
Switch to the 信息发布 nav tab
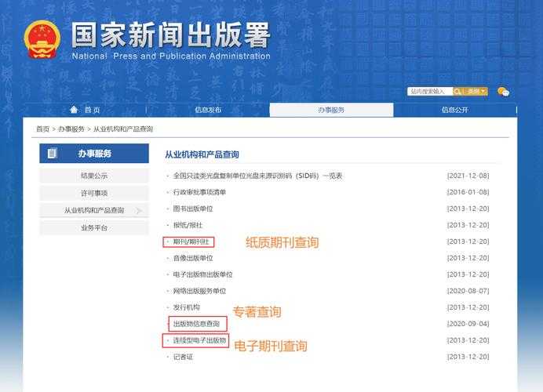tap(208, 110)
